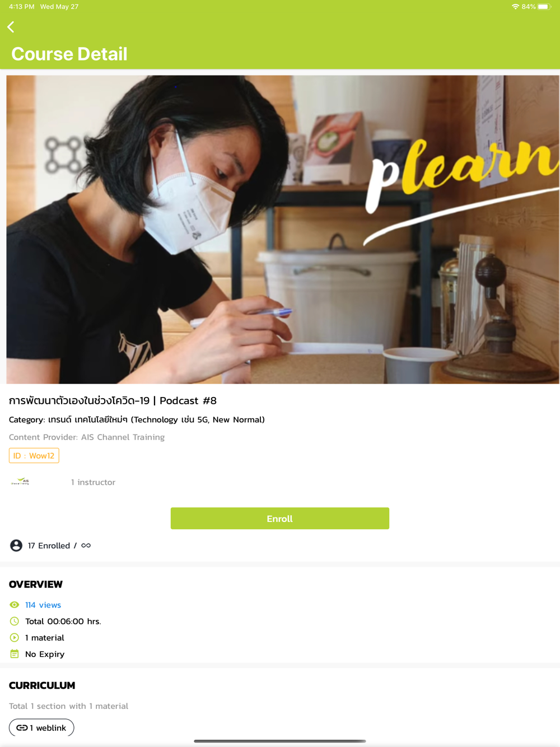Select the CURRICULUM section heading

[x=42, y=685]
